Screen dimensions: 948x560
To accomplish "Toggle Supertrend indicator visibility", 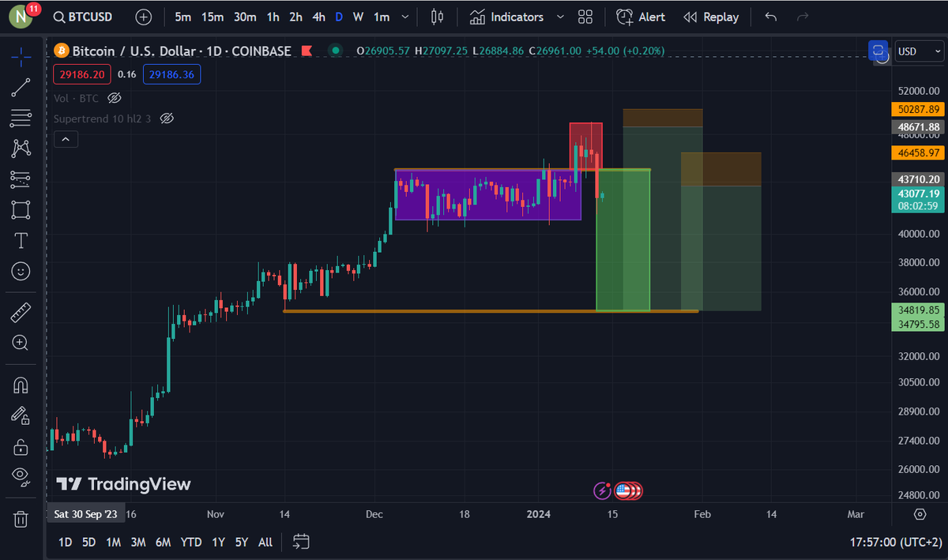I will pyautogui.click(x=167, y=118).
